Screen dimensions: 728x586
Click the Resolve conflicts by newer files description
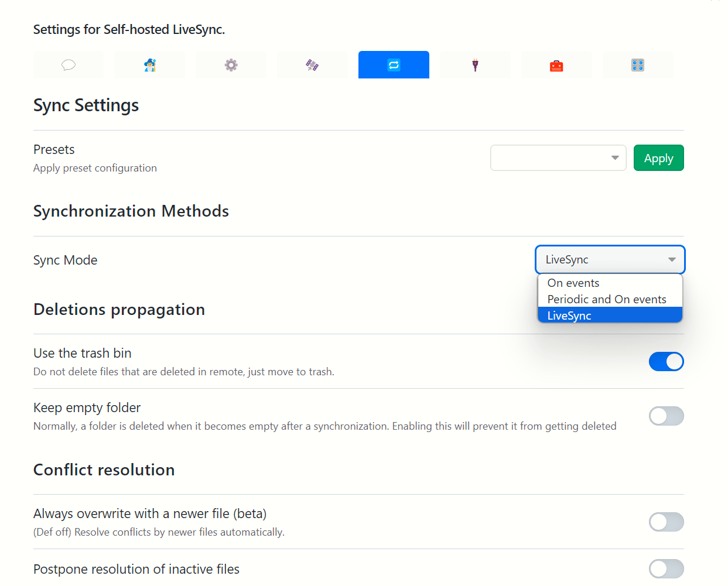[x=159, y=532]
